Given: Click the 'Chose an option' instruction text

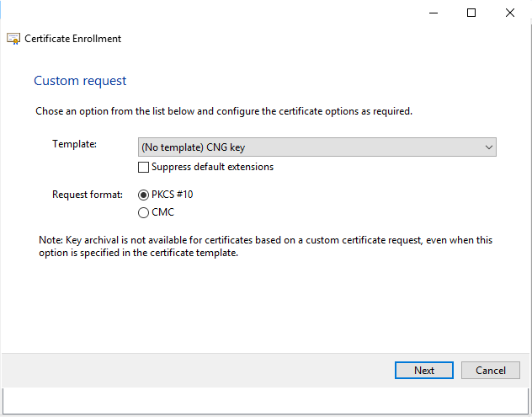Looking at the screenshot, I should point(223,111).
